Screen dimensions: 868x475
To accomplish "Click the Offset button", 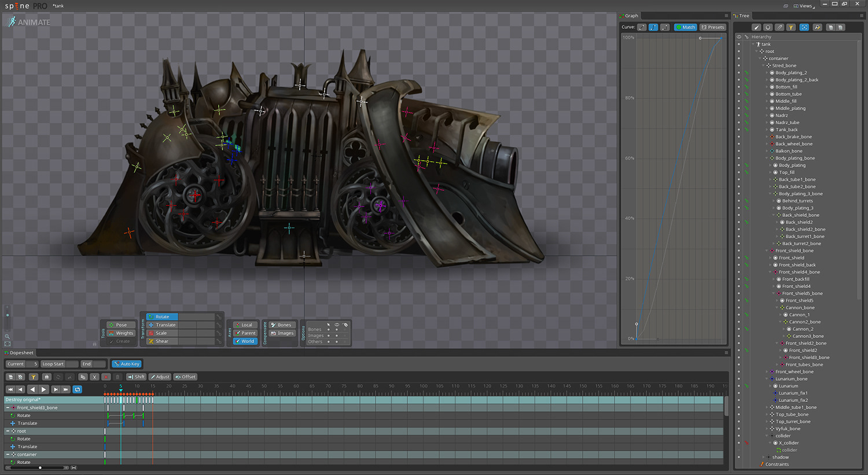I will [x=186, y=377].
